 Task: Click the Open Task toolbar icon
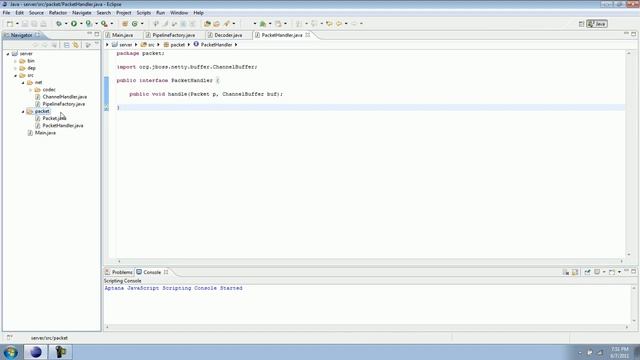217,24
